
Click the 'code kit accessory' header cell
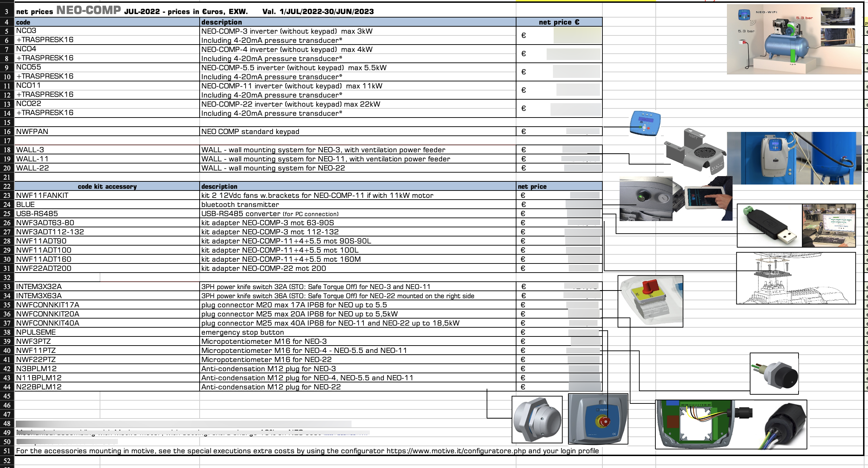point(107,186)
